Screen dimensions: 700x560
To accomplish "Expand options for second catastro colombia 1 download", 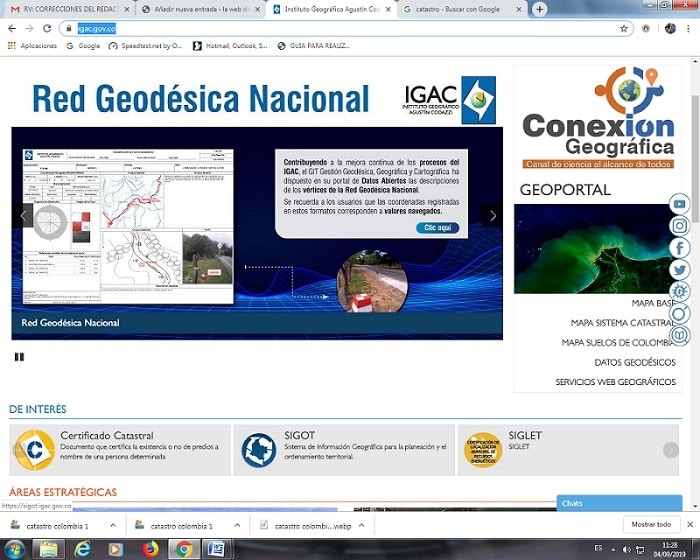I will pos(237,526).
